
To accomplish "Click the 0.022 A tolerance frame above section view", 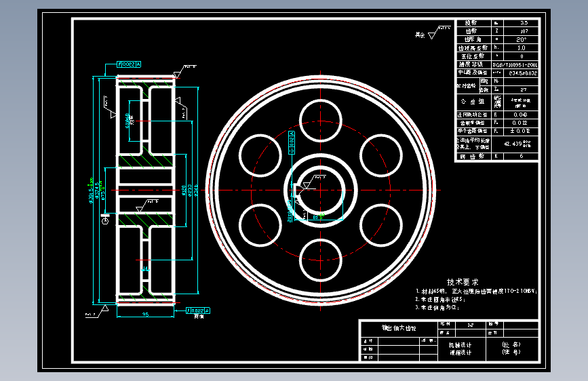I will click(x=129, y=64).
